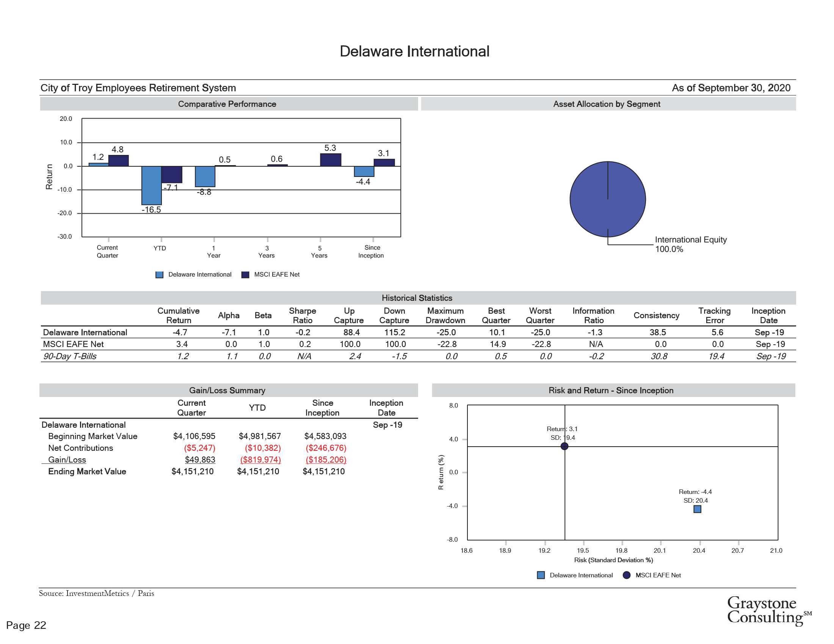Click the ($819,974) YTD gain/loss value

point(260,460)
